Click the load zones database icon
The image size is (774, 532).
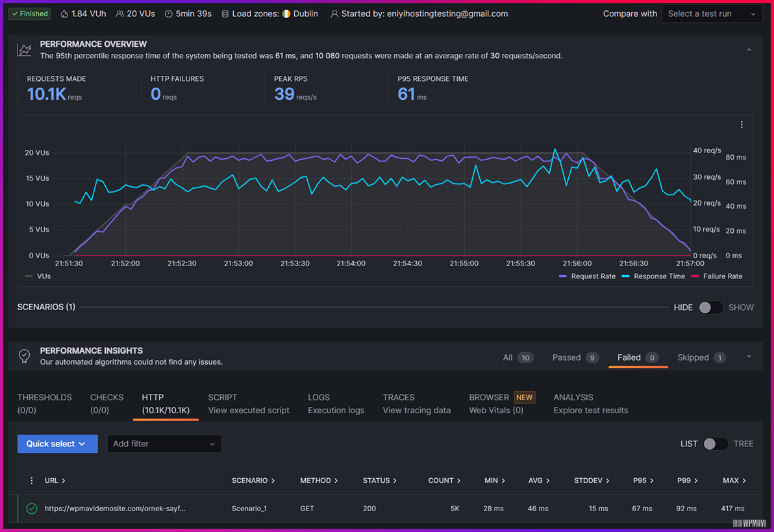point(225,14)
